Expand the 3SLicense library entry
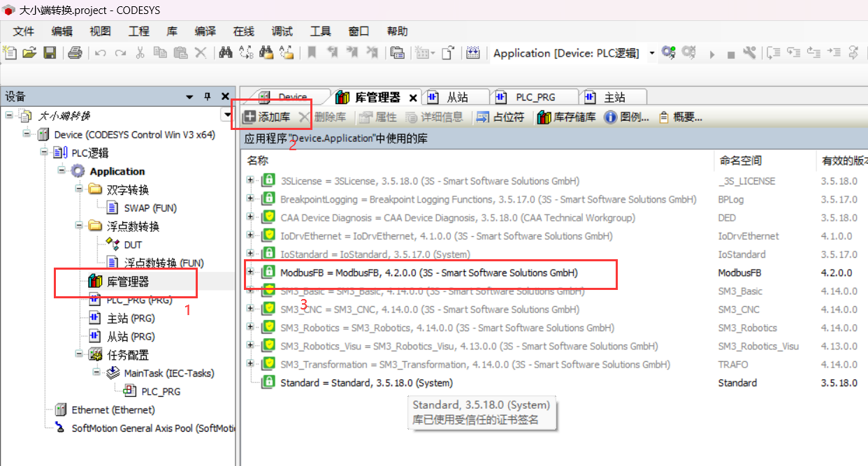 (250, 180)
